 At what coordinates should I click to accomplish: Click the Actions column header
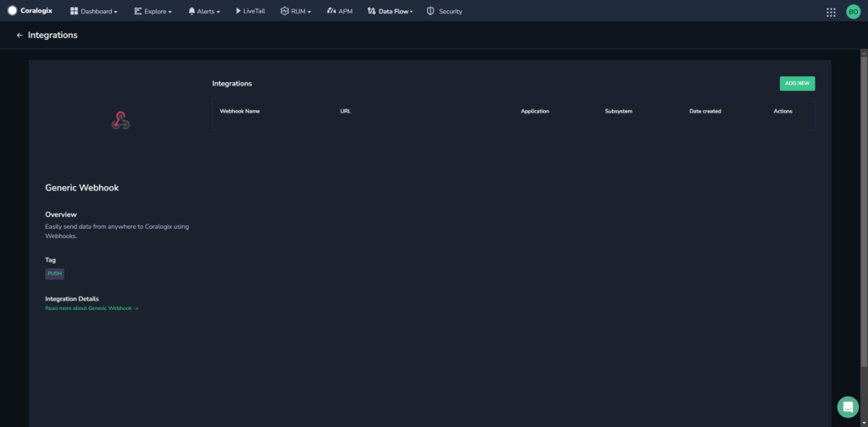(782, 111)
